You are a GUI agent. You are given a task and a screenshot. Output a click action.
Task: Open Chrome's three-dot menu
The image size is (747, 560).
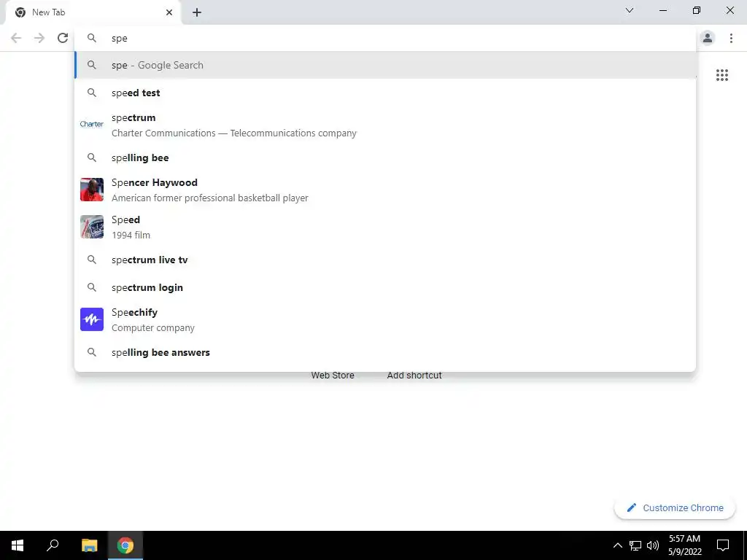point(731,38)
